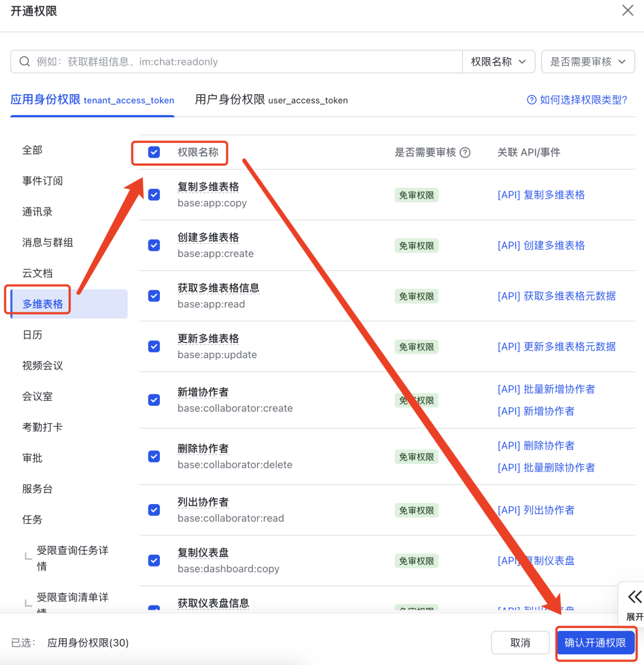Viewport: 644px width, 665px height.
Task: Select 会议室 category
Action: [x=38, y=396]
